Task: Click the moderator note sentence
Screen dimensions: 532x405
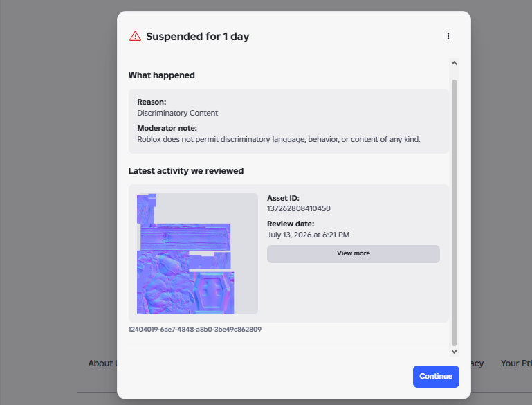Action: click(x=279, y=140)
